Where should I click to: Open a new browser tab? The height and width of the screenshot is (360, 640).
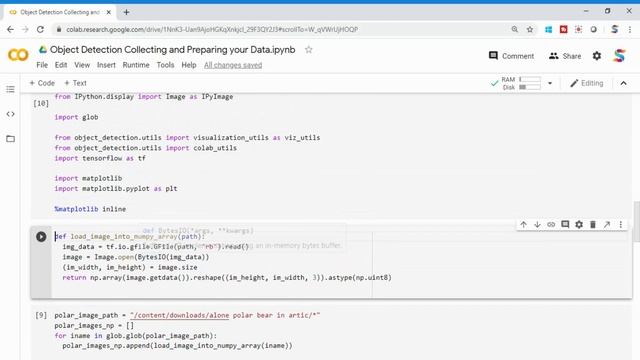click(126, 12)
